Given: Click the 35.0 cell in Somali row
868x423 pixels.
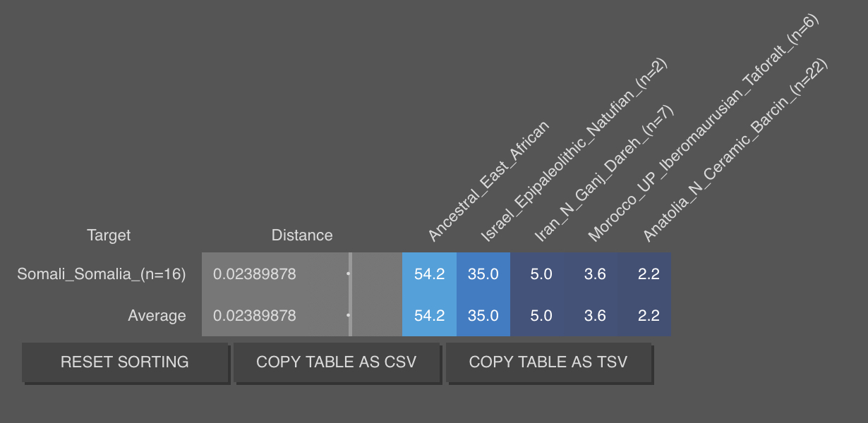Looking at the screenshot, I should tap(483, 274).
